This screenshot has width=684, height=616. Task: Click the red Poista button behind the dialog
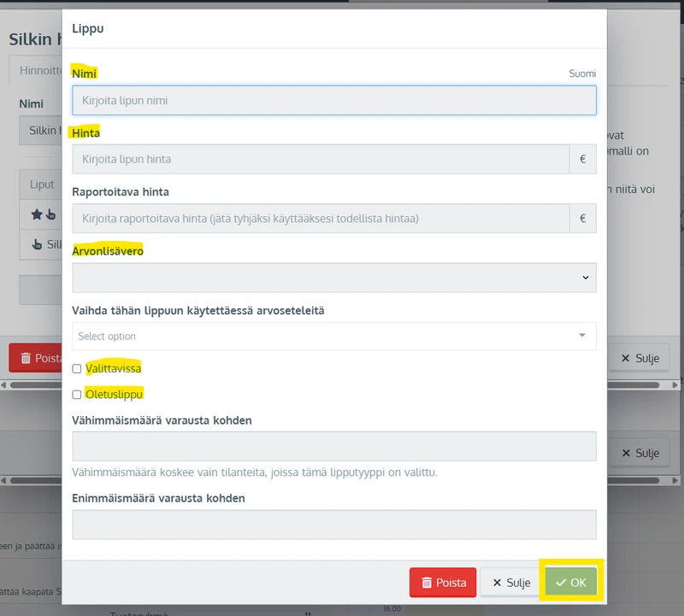coord(35,358)
